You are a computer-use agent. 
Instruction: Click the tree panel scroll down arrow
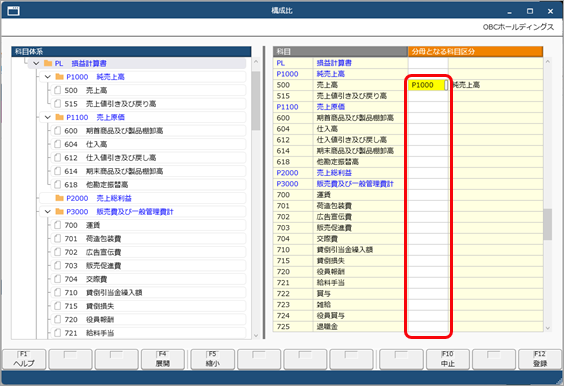tap(256, 335)
